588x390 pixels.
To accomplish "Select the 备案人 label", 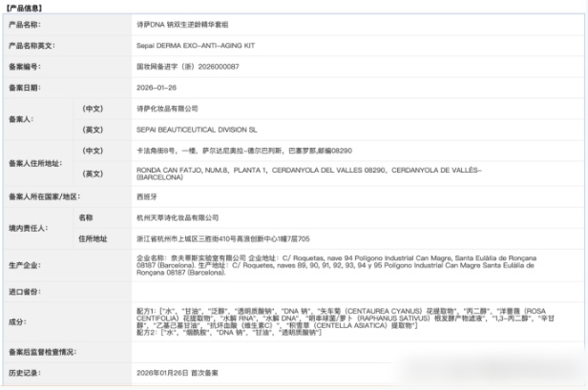I will (x=21, y=119).
